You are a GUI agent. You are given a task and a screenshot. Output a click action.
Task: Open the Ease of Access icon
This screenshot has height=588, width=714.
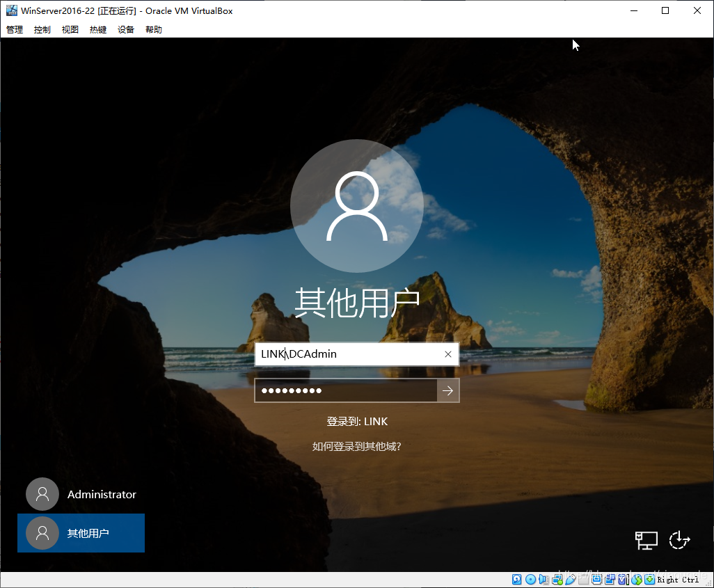pyautogui.click(x=679, y=541)
